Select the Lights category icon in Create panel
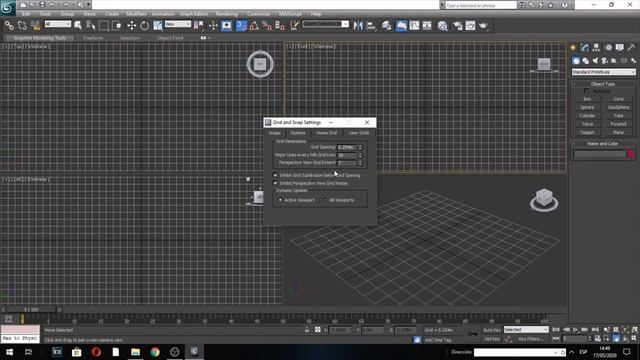 point(595,61)
